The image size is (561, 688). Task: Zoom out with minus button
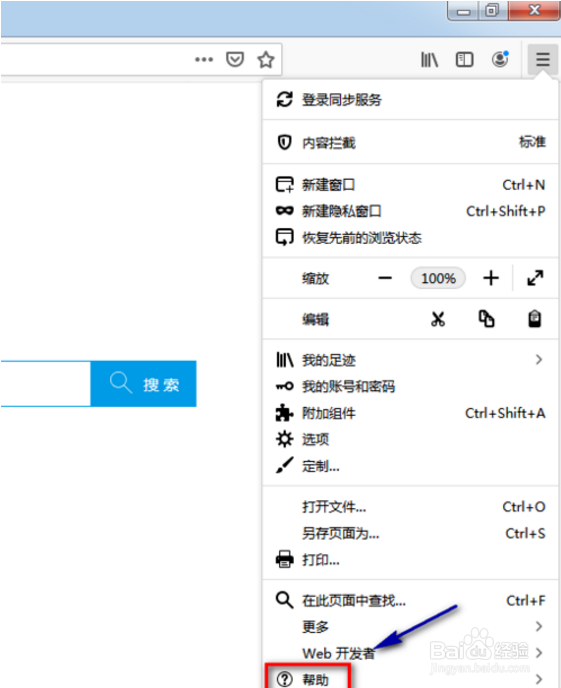(385, 278)
